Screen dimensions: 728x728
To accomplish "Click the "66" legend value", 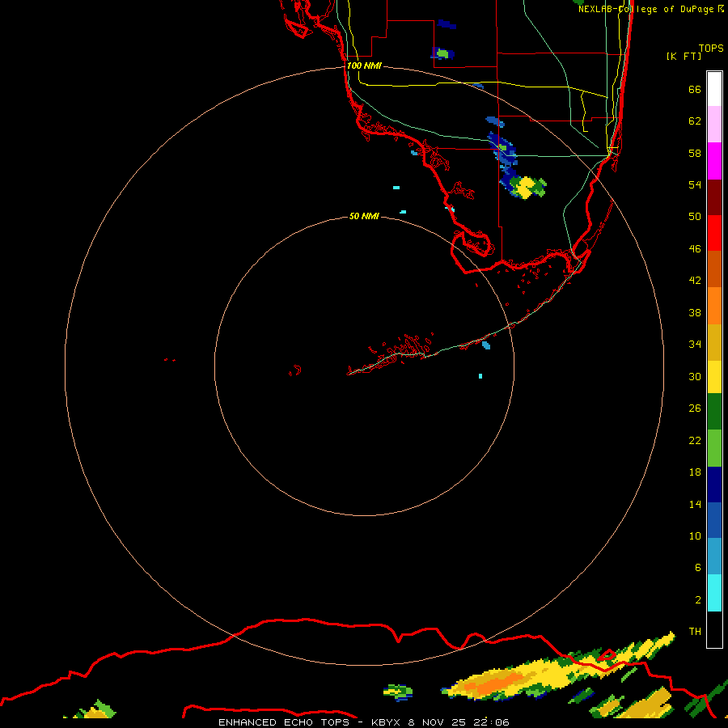I will point(695,89).
